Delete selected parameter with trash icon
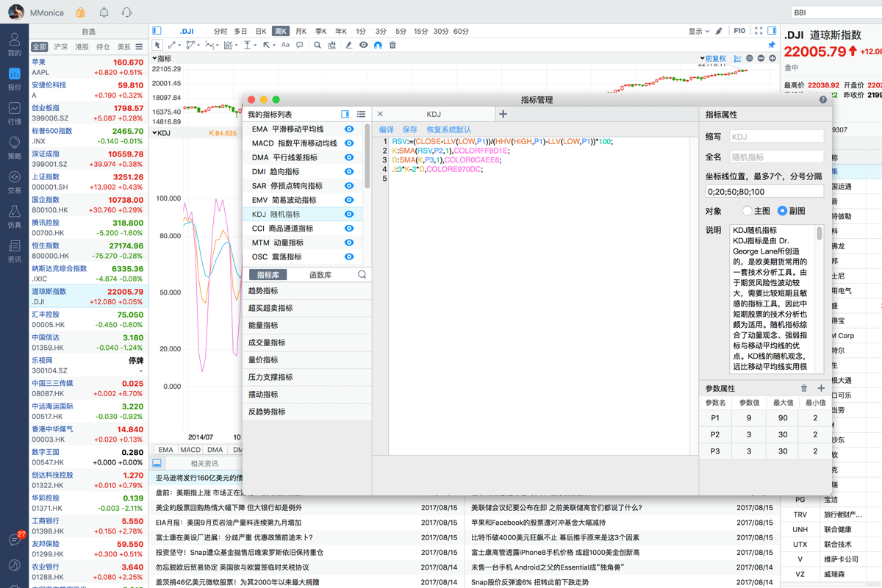 pyautogui.click(x=804, y=388)
